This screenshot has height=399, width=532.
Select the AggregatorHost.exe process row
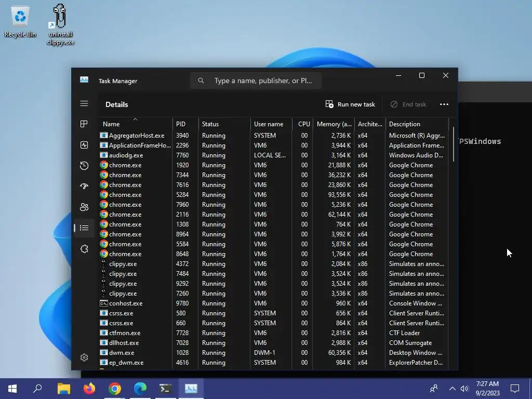pos(273,136)
